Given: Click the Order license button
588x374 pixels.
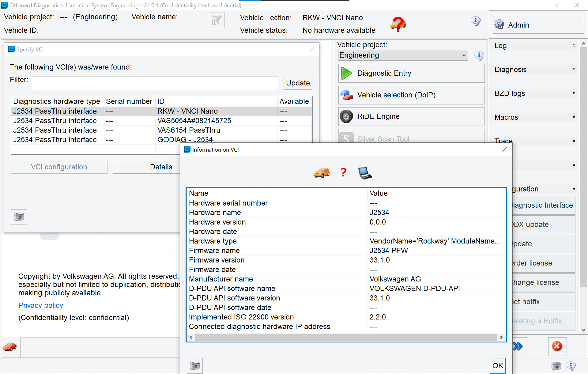Looking at the screenshot, I should (x=544, y=263).
